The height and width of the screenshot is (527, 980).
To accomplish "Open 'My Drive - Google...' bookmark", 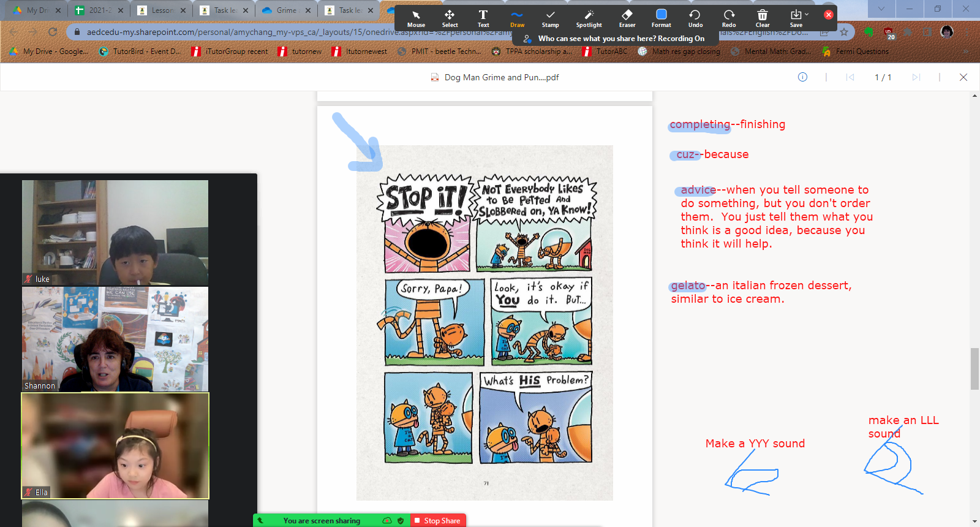I will tap(49, 51).
